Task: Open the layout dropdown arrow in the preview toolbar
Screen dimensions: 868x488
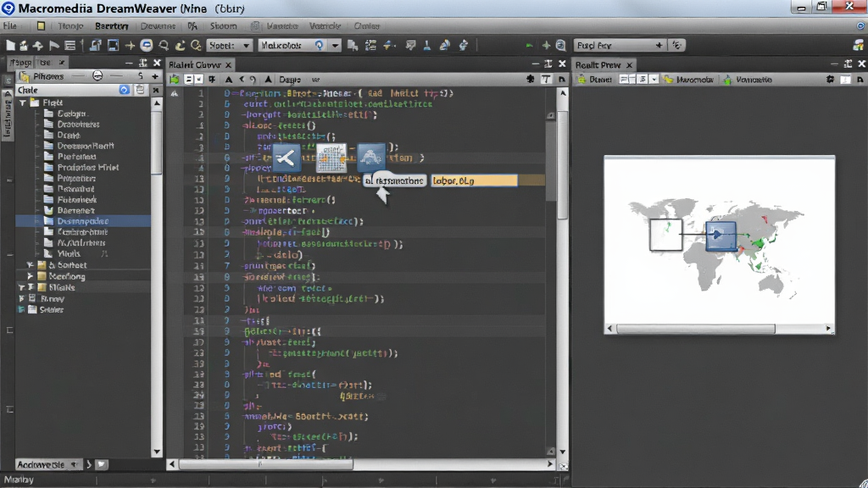Action: point(654,80)
